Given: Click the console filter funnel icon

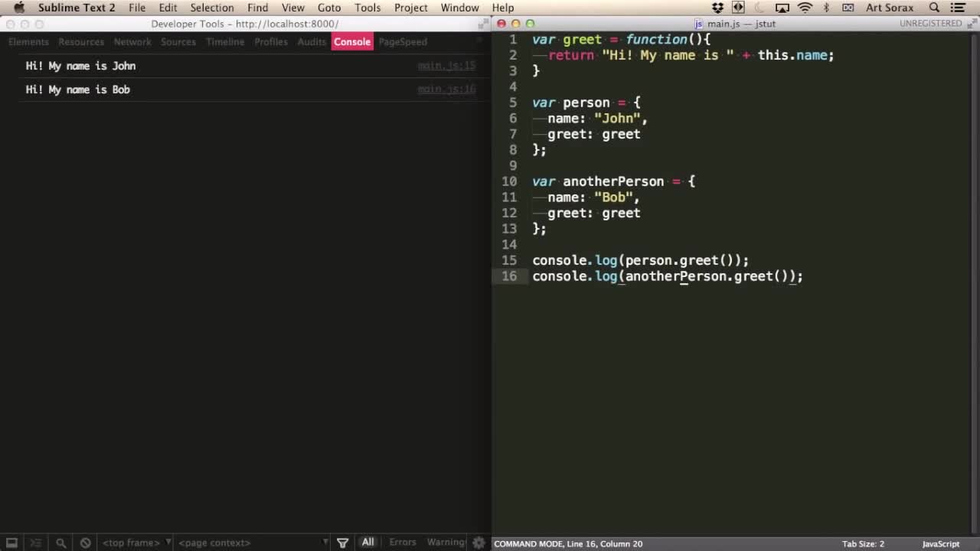Looking at the screenshot, I should click(x=343, y=543).
